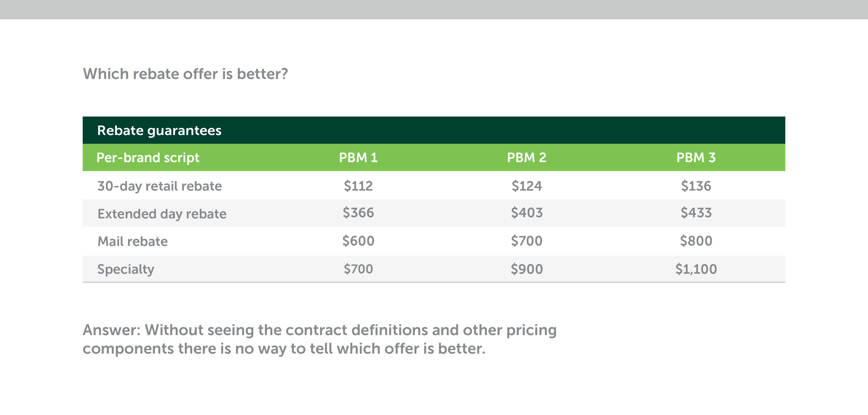This screenshot has height=415, width=868.
Task: Select the PBM 1 column header
Action: coord(358,158)
